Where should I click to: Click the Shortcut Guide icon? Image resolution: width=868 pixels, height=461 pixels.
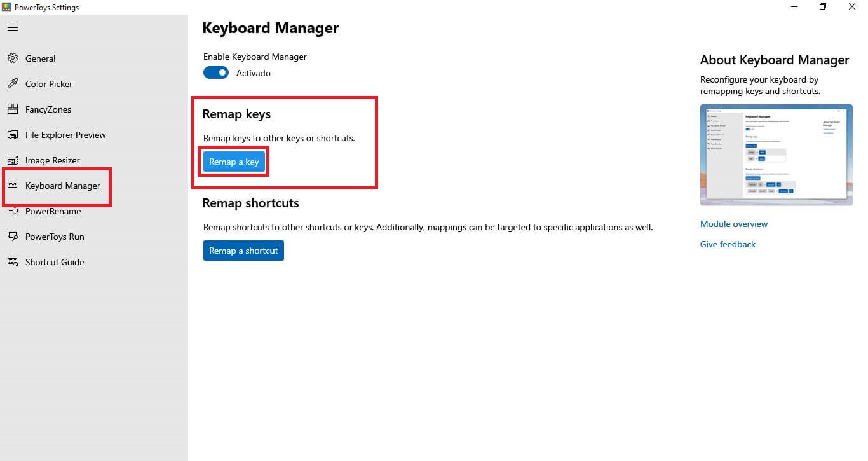point(13,262)
